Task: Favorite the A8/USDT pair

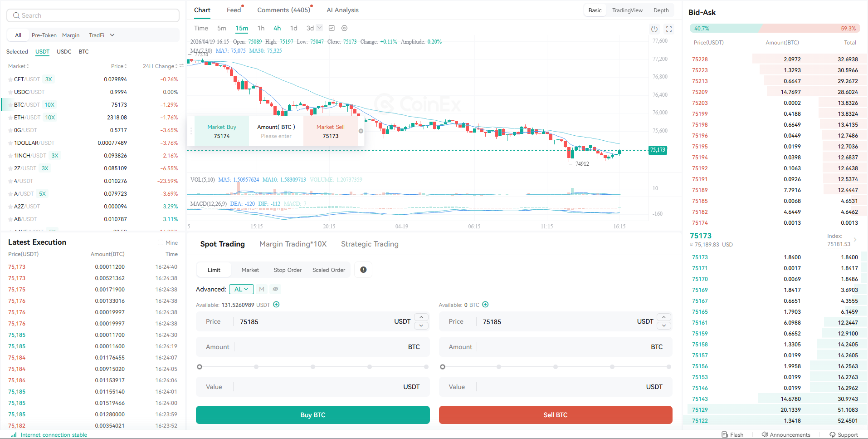Action: pyautogui.click(x=10, y=219)
